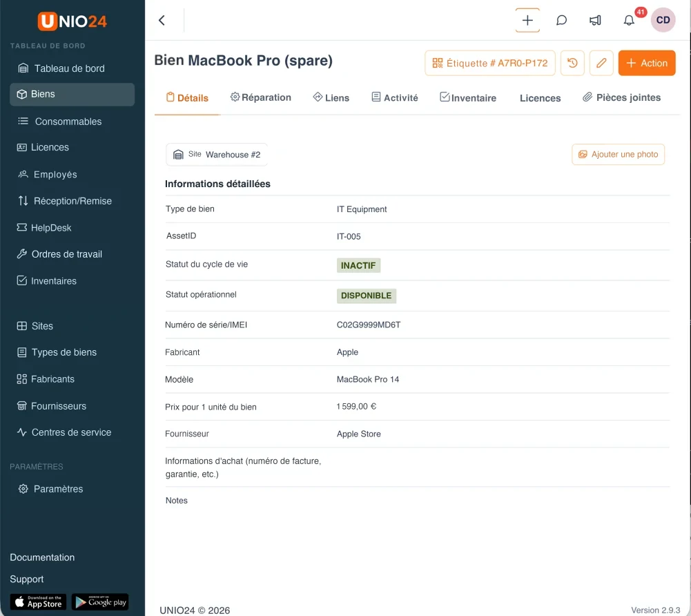Click the history clock icon button
The image size is (691, 616).
[572, 63]
